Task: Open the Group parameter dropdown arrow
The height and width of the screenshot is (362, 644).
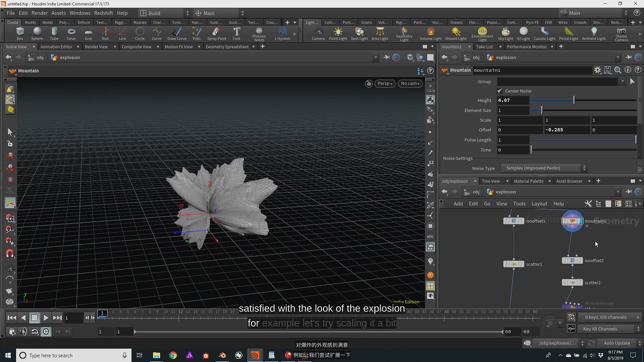Action: tap(623, 81)
